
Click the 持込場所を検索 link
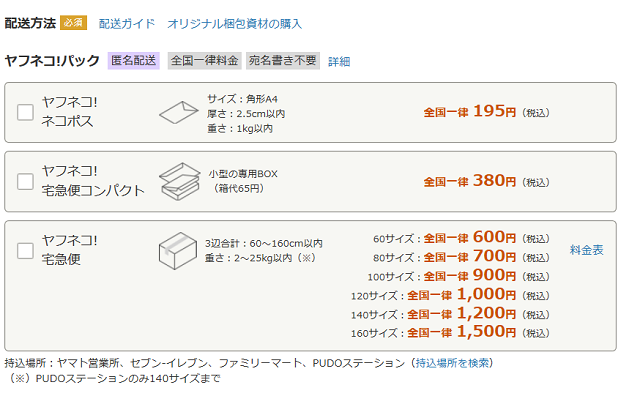click(x=452, y=363)
